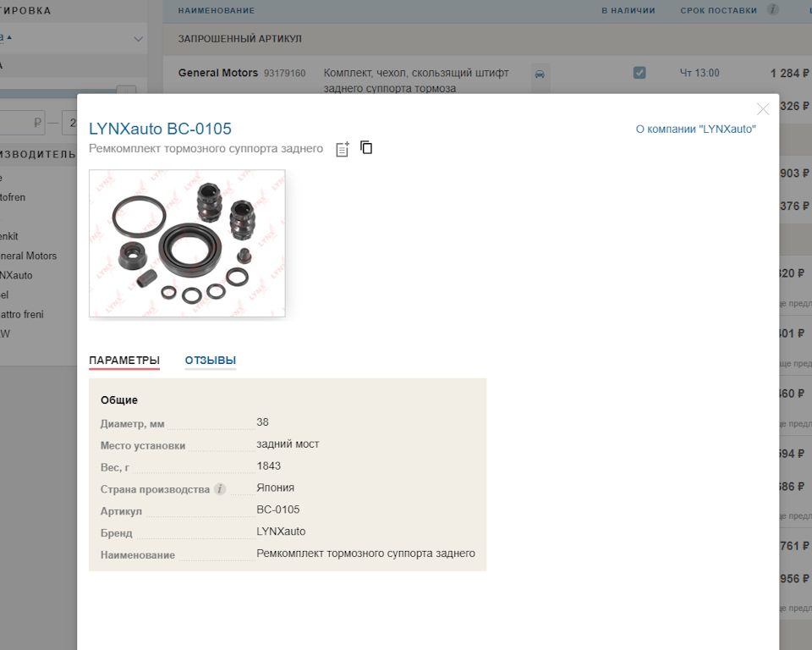Sort by the СРОК ПОСТАВКИ column header
Screen dimensions: 812x650
[x=718, y=10]
